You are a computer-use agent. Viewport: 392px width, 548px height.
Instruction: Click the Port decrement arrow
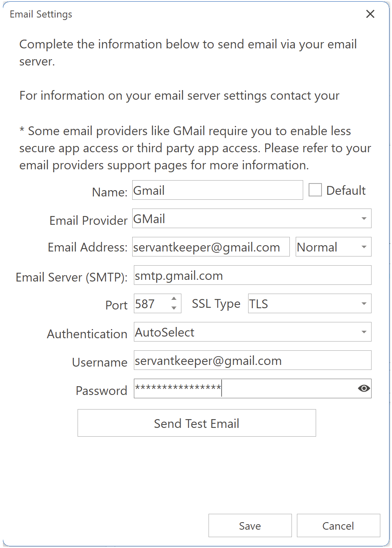click(175, 307)
